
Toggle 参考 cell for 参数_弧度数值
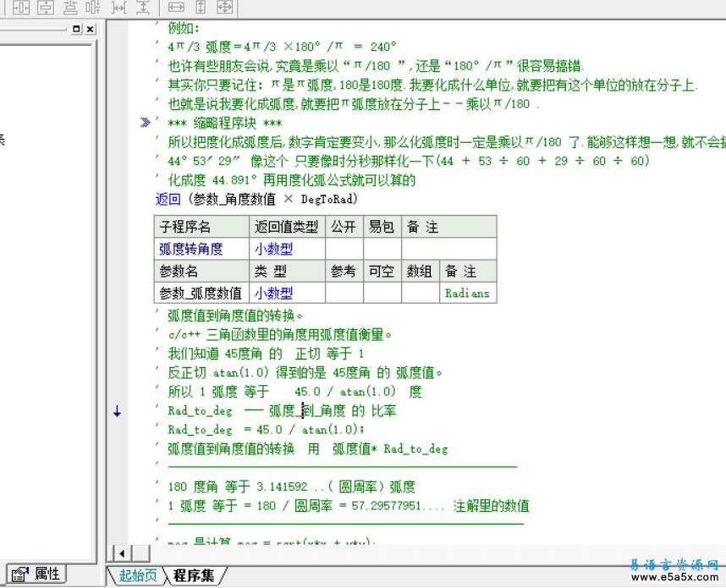(344, 293)
